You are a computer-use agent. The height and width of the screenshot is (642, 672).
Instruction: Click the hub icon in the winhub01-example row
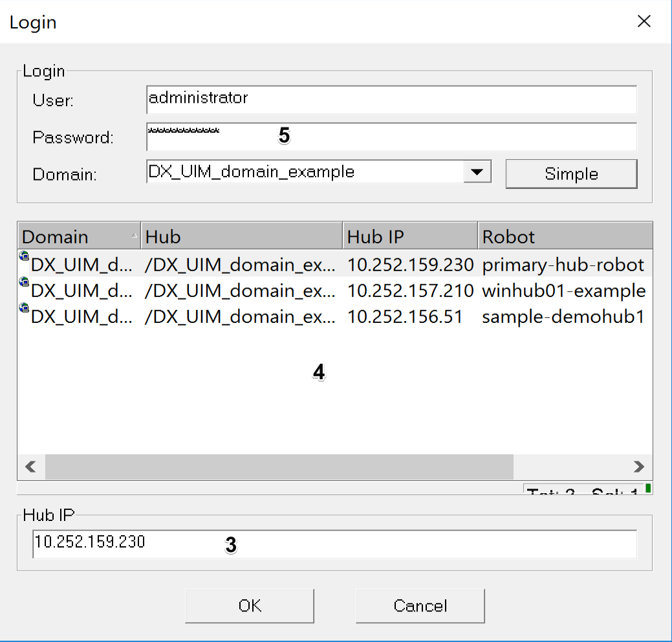pyautogui.click(x=24, y=282)
